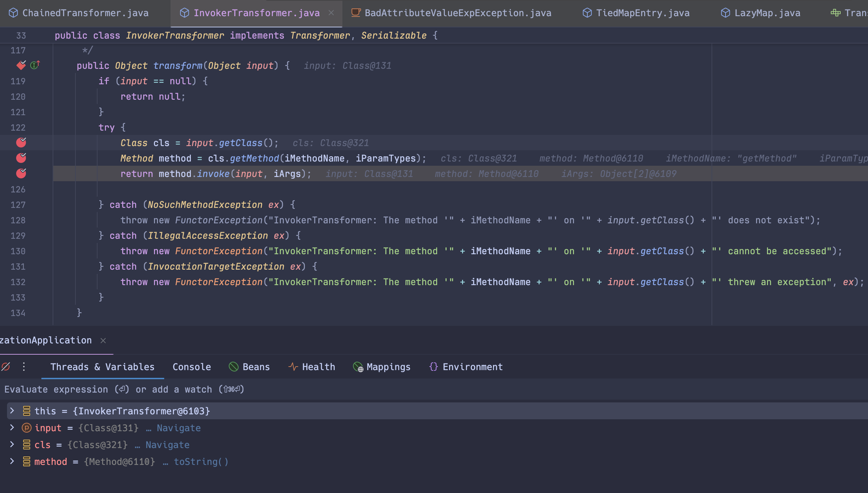Switch to the ChainedTransformer.java tab
Viewport: 868px width, 493px height.
click(x=84, y=13)
